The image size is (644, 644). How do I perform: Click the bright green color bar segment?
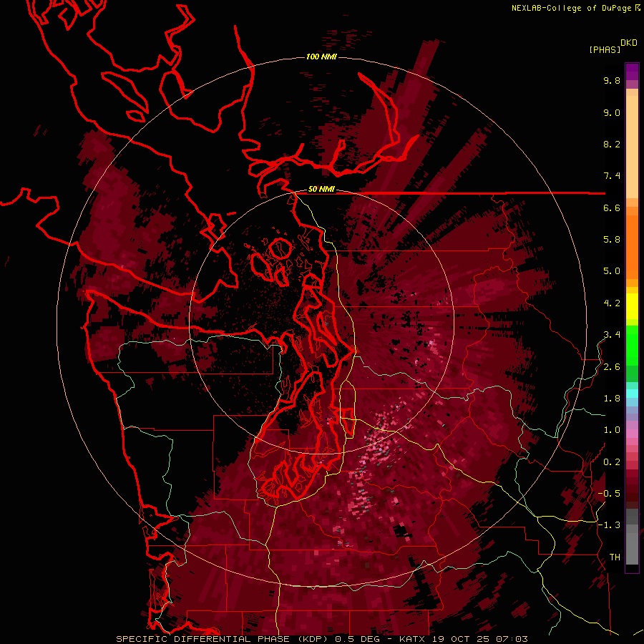(632, 345)
